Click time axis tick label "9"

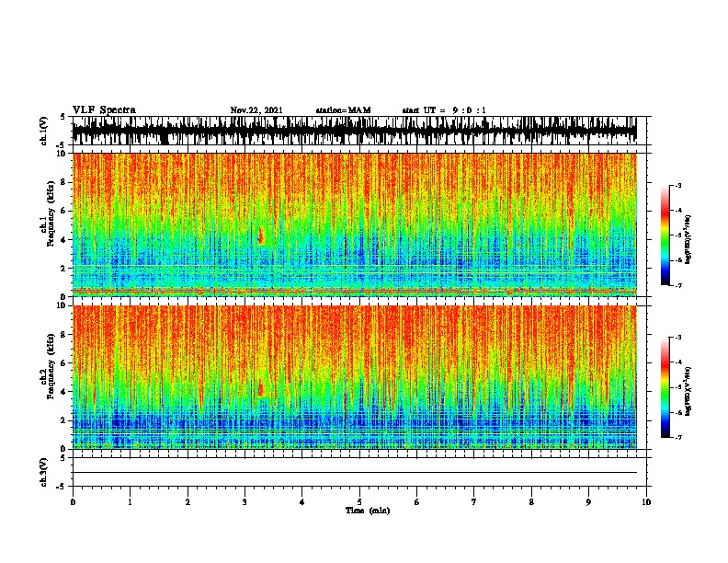[588, 502]
